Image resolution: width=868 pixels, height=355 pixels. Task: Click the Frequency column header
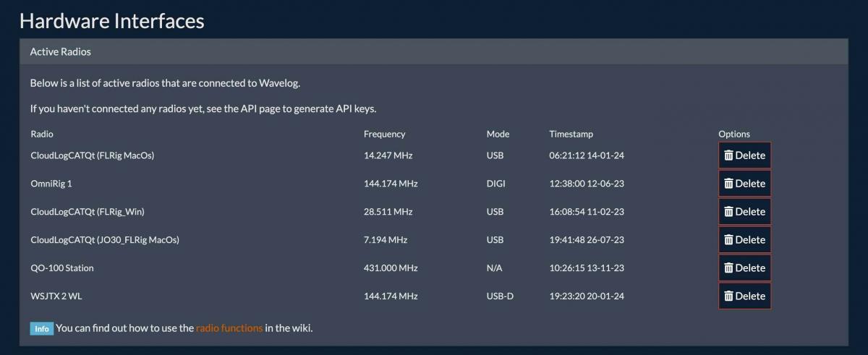(384, 134)
